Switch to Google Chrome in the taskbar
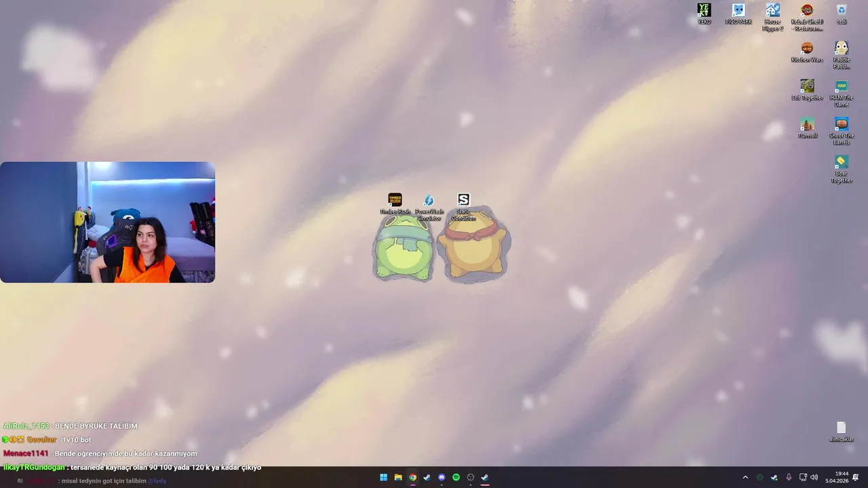 point(412,477)
